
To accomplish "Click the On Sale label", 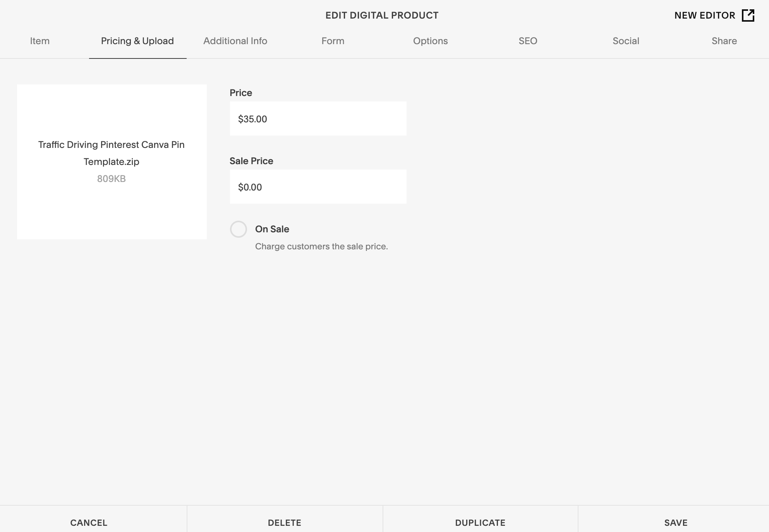I will pos(272,229).
